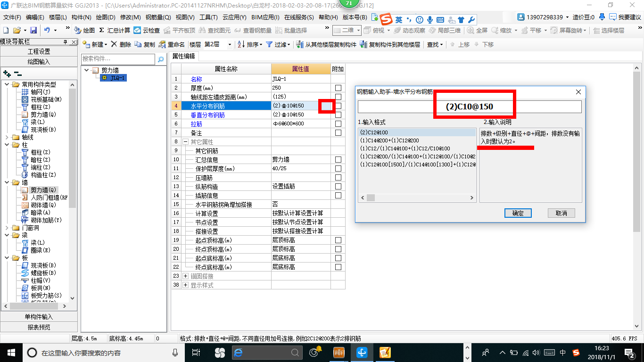This screenshot has height=362, width=644.
Task: Tick the 附加 checkbox for 厚度(mm)
Action: coord(338,88)
